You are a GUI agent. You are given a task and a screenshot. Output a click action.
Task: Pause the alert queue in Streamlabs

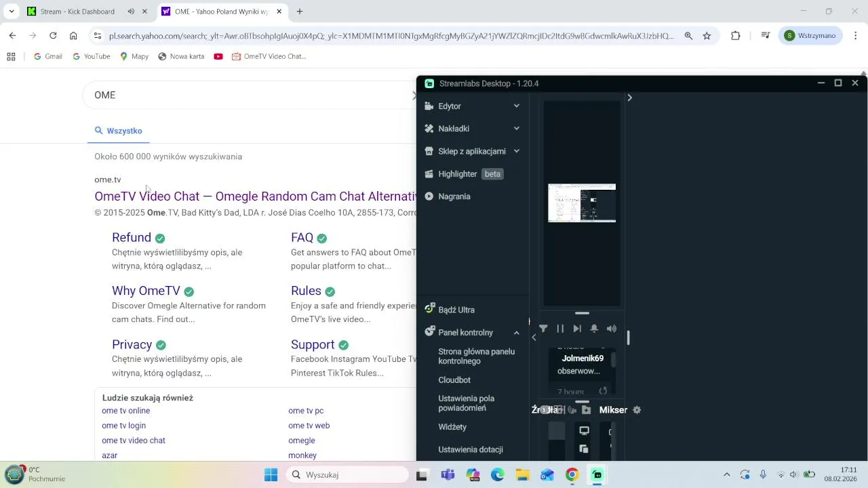point(560,329)
